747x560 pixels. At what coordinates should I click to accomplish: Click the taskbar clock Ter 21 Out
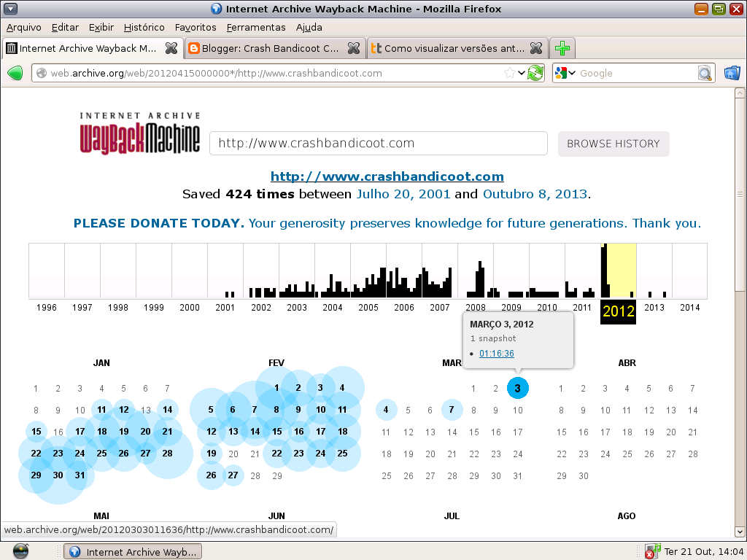704,551
